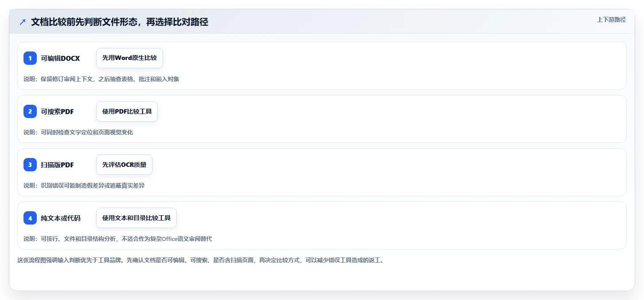This screenshot has height=300, width=644.
Task: Click the 扫描版PDF label
Action: [58, 165]
